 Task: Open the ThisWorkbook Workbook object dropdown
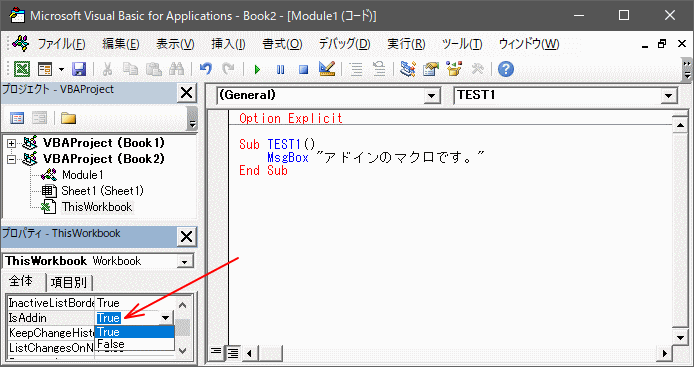coord(185,262)
